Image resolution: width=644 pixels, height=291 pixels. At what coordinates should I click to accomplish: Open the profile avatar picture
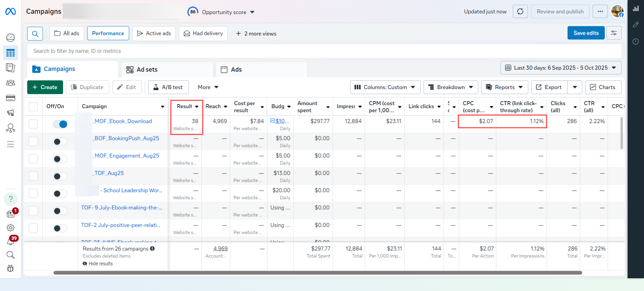coord(617,11)
